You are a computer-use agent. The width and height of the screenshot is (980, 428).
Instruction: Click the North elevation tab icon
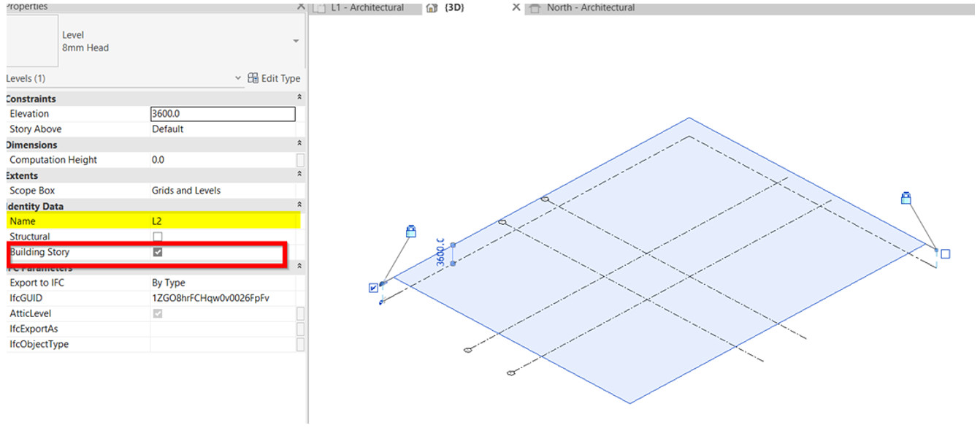[535, 8]
